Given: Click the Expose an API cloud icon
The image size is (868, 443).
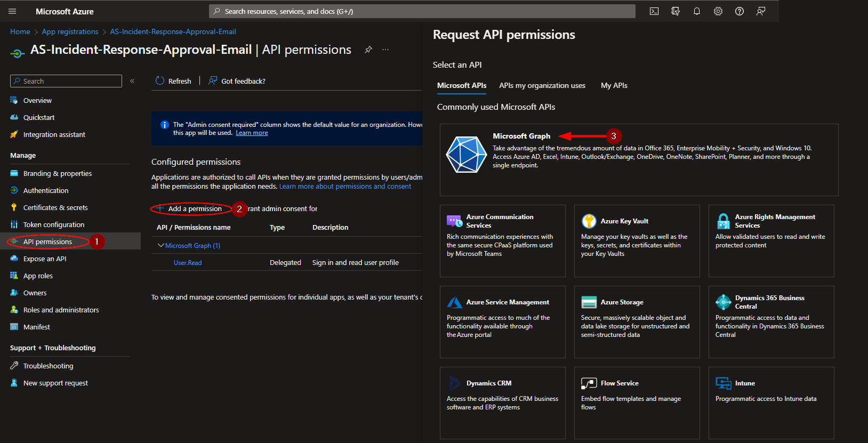Looking at the screenshot, I should click(x=14, y=259).
